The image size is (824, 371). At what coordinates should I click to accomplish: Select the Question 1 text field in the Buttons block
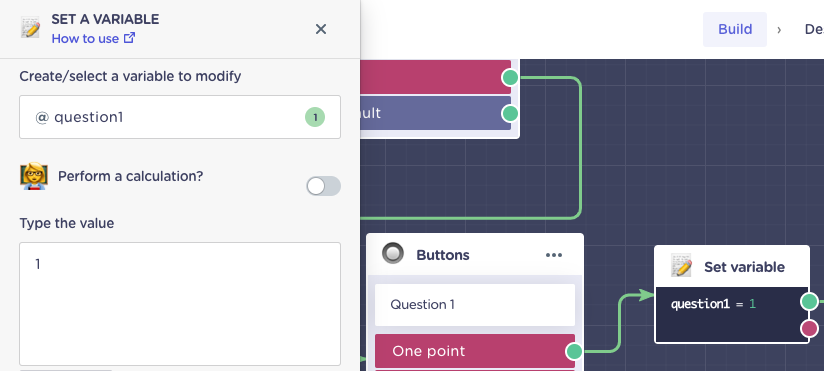point(475,305)
